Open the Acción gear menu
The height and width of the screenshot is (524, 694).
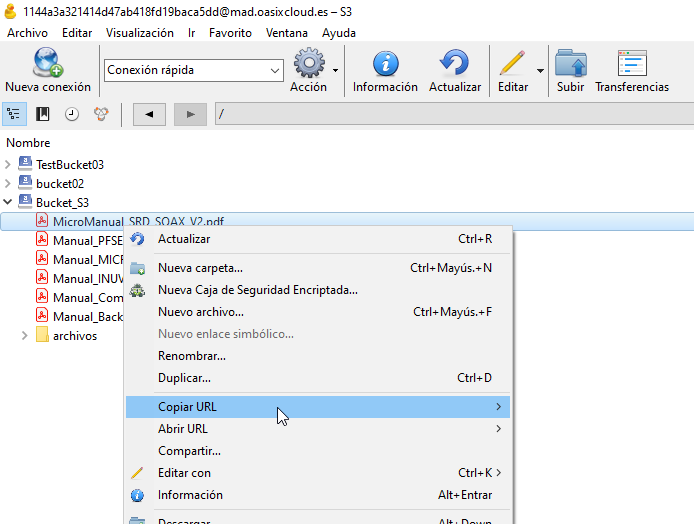point(309,64)
